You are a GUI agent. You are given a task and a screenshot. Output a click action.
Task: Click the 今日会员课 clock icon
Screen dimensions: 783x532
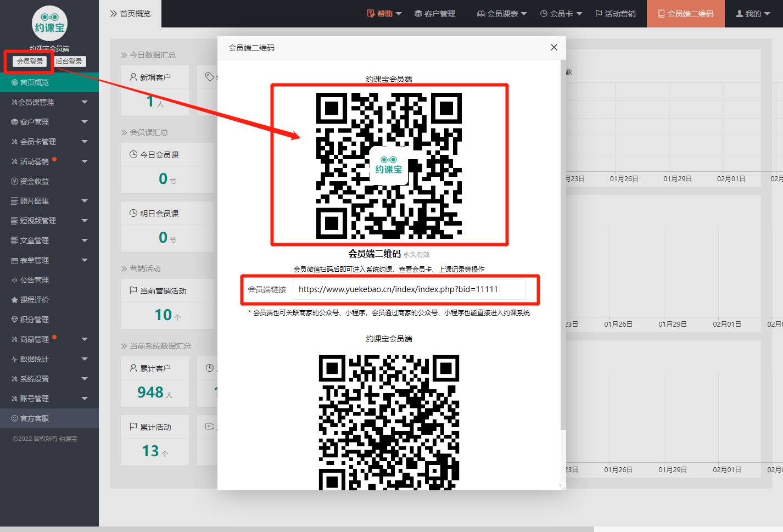[x=133, y=154]
